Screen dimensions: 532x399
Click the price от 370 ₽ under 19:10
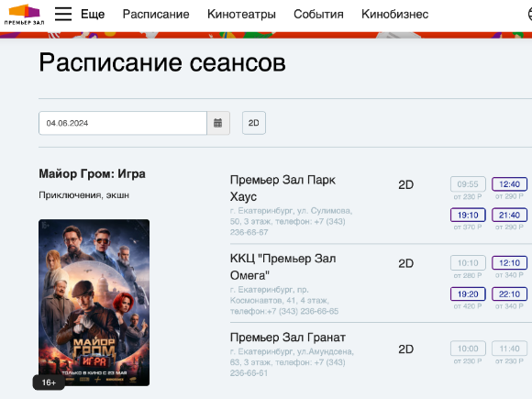(x=468, y=227)
